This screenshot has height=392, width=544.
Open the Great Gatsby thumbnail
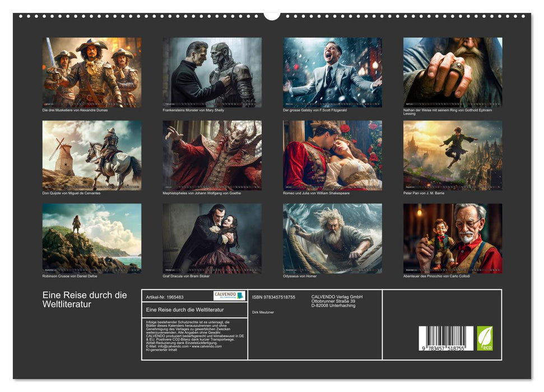pyautogui.click(x=332, y=72)
